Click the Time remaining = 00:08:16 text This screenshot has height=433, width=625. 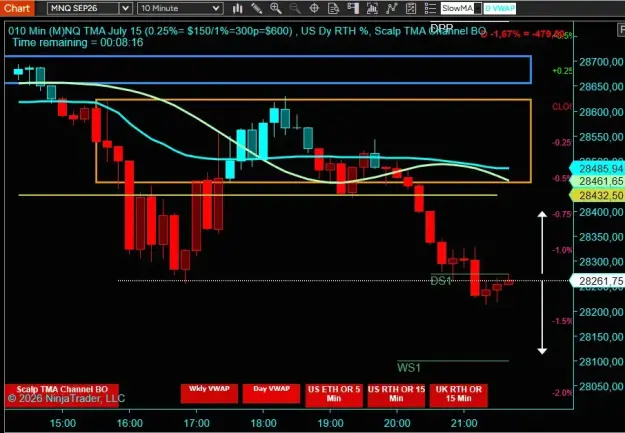[x=77, y=42]
